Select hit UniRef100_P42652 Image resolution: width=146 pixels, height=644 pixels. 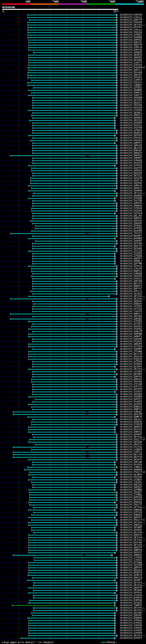tap(131, 329)
